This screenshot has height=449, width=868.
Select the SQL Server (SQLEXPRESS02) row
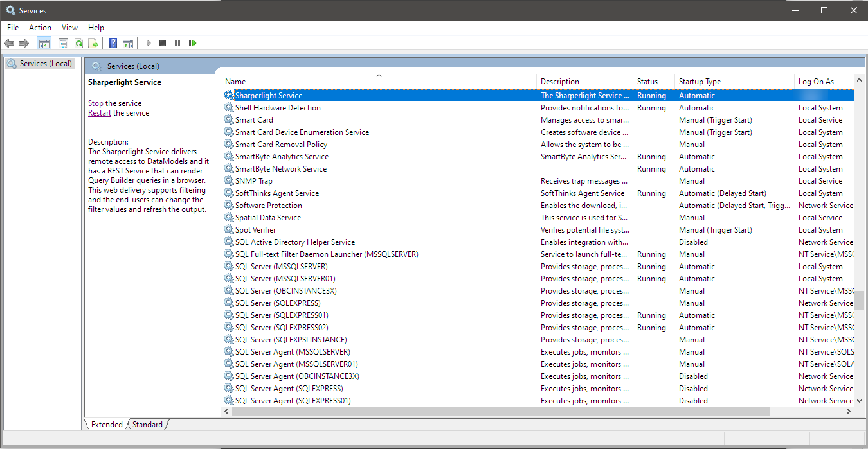538,327
